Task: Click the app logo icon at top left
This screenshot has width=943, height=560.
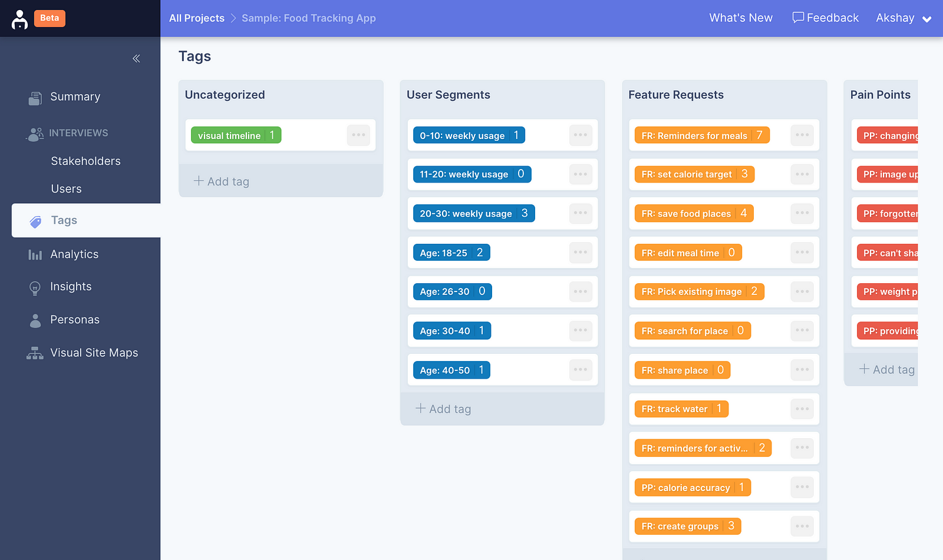Action: pyautogui.click(x=19, y=19)
